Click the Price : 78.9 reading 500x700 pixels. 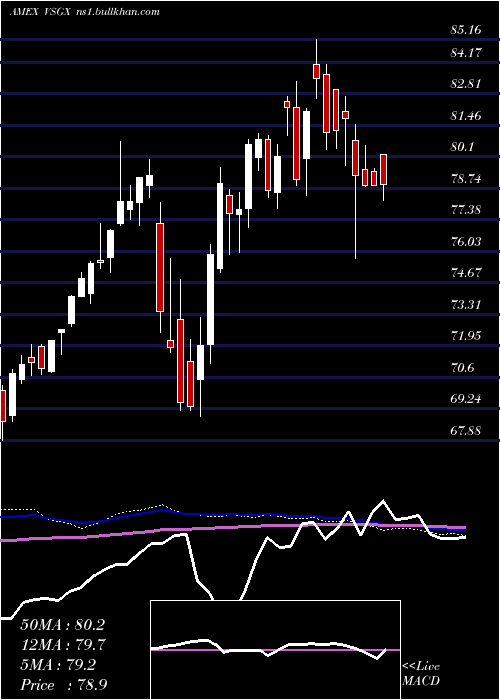[x=63, y=685]
